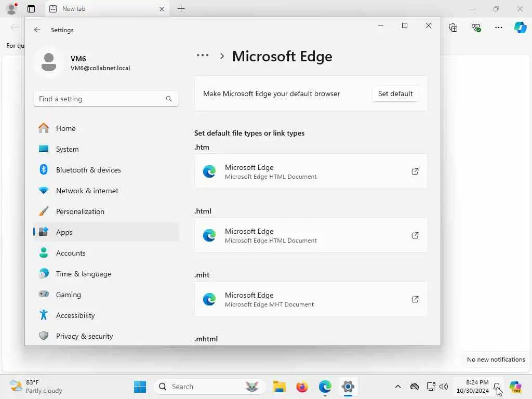Open volume speaker tray icon

(444, 387)
